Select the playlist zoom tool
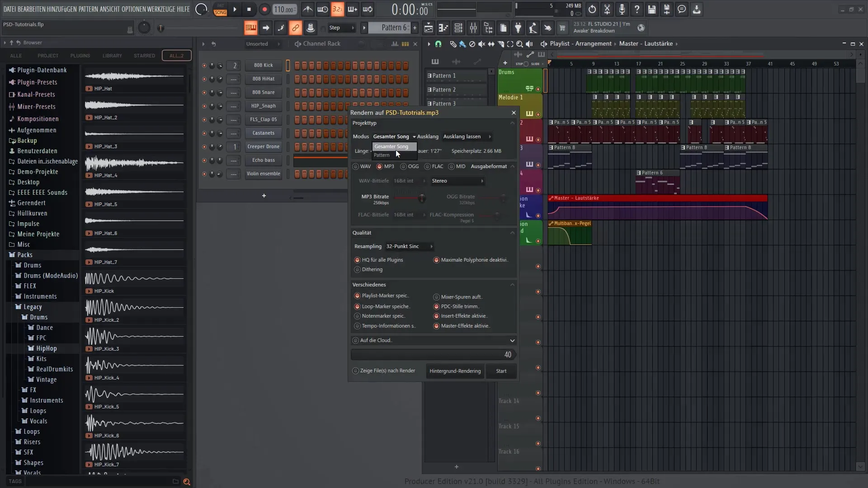868x488 pixels. pyautogui.click(x=519, y=44)
